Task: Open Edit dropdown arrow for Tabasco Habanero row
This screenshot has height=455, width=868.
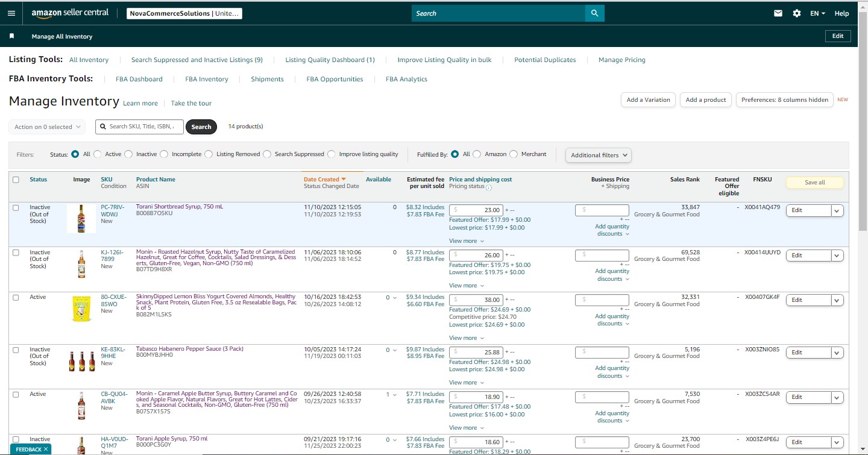Action: coord(837,353)
